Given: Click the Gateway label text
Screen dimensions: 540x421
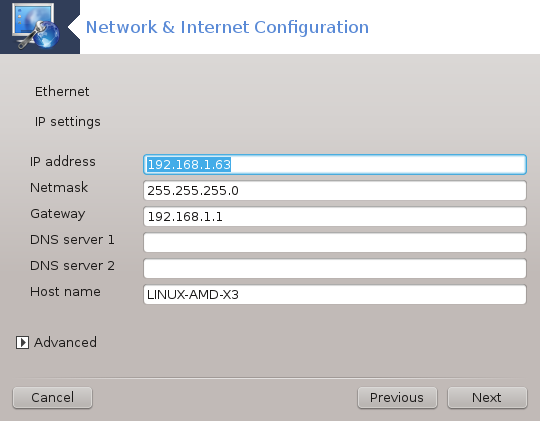Looking at the screenshot, I should (58, 214).
